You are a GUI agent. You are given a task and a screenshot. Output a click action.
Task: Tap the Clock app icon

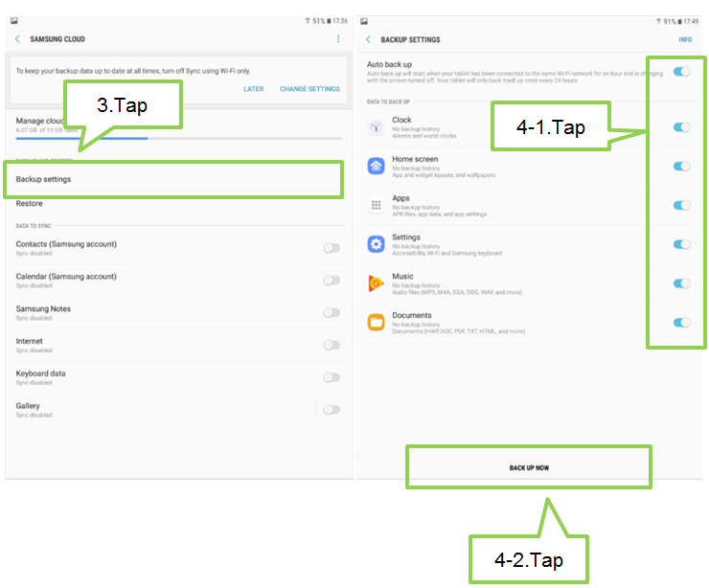[376, 127]
